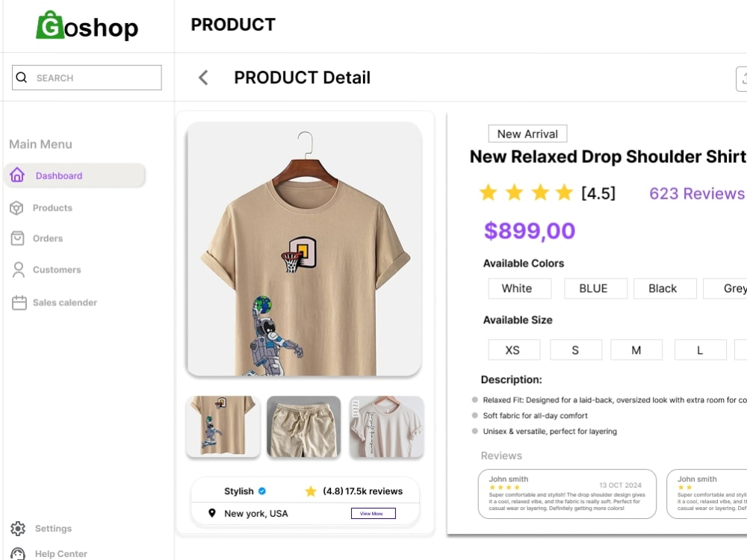Open Settings via the gear icon
The height and width of the screenshot is (560, 747).
click(x=18, y=528)
